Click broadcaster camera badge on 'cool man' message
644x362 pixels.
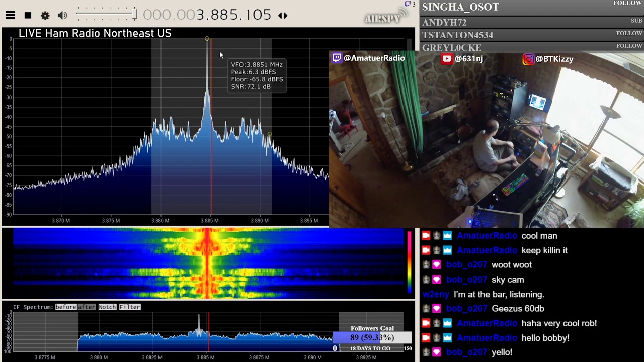coord(426,236)
